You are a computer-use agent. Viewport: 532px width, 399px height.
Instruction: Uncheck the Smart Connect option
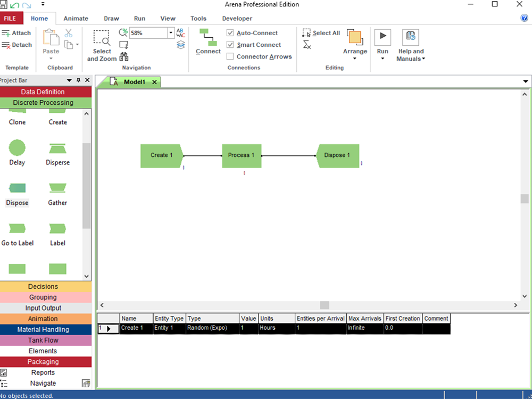click(230, 45)
